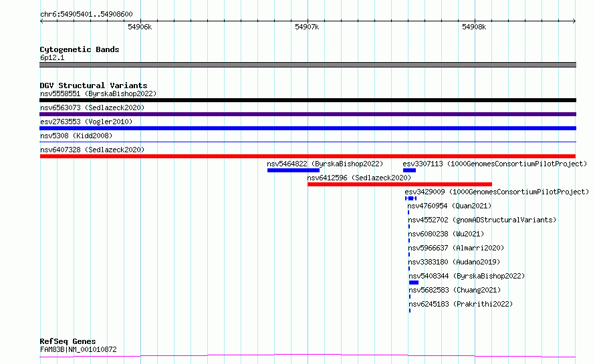Open nsv6407328 (Sedlazeck2020) label

click(92, 150)
